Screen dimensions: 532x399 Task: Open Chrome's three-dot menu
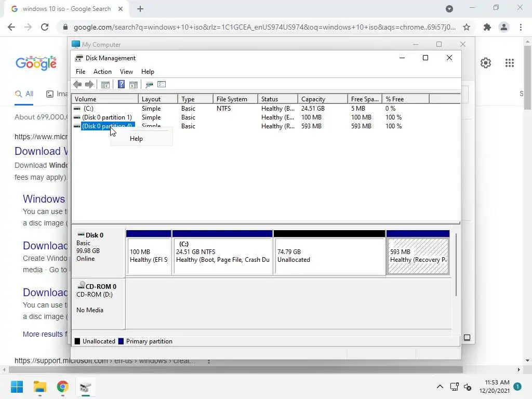pos(521,27)
